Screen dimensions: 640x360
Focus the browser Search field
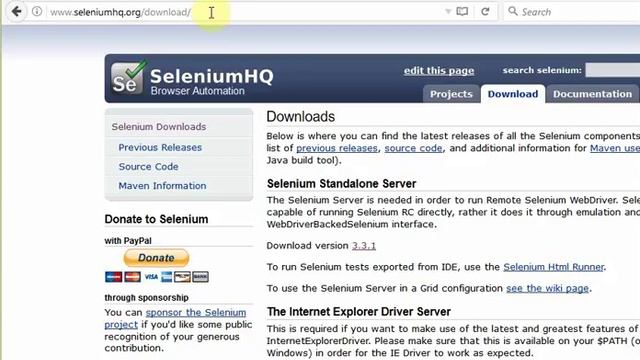point(572,12)
